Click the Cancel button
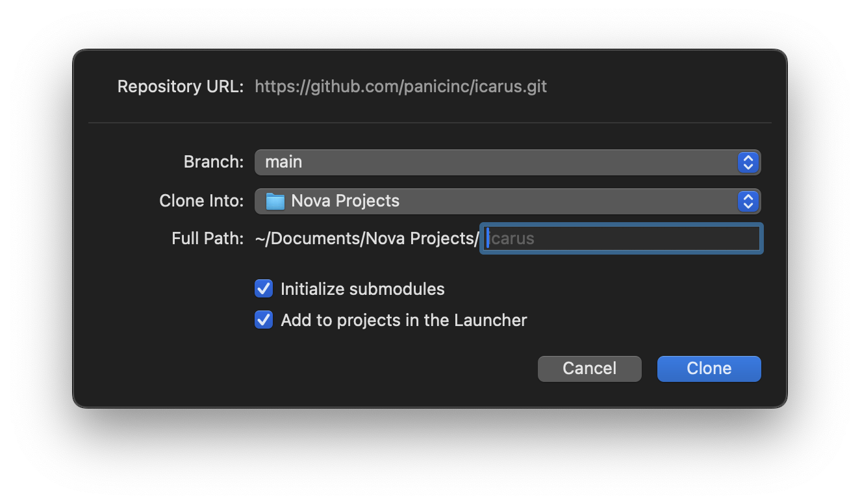The image size is (860, 504). pos(589,368)
